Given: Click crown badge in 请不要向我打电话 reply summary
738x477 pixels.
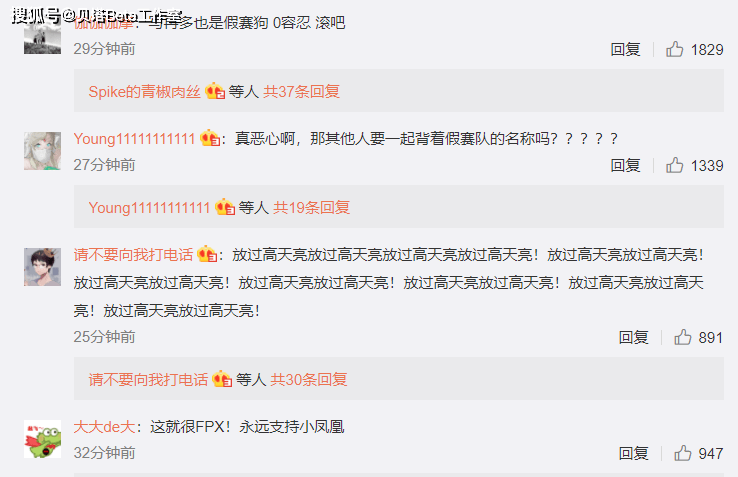Looking at the screenshot, I should [x=222, y=379].
